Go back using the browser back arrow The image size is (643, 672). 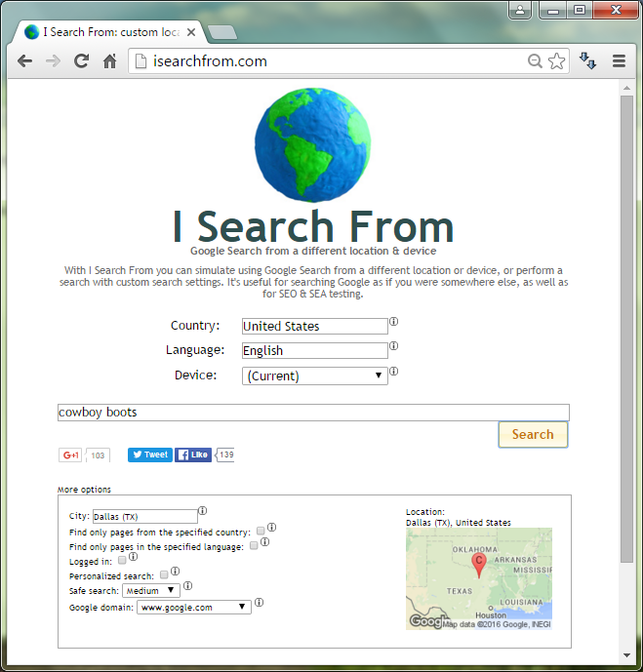tap(24, 61)
